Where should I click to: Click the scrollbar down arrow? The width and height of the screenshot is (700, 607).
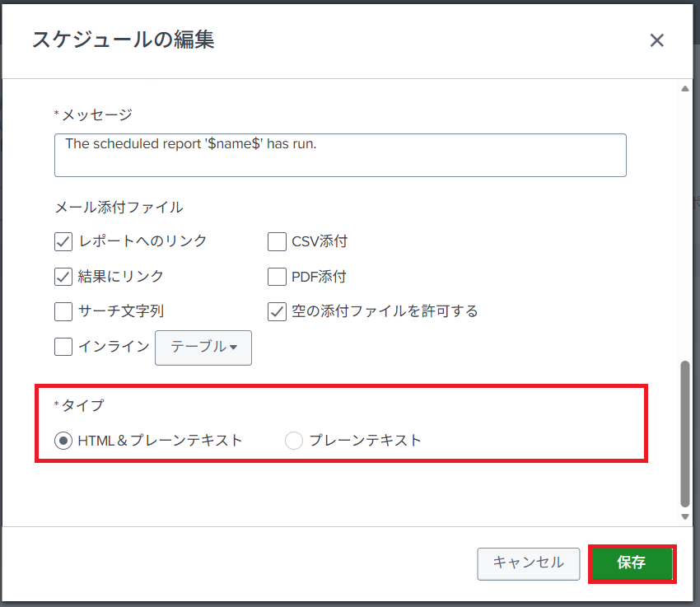pyautogui.click(x=684, y=516)
